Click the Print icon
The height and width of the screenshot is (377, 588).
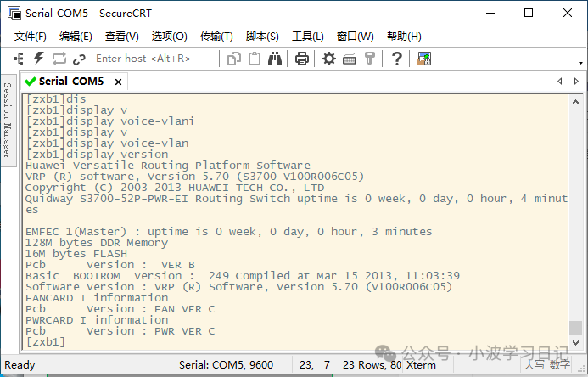pyautogui.click(x=301, y=59)
